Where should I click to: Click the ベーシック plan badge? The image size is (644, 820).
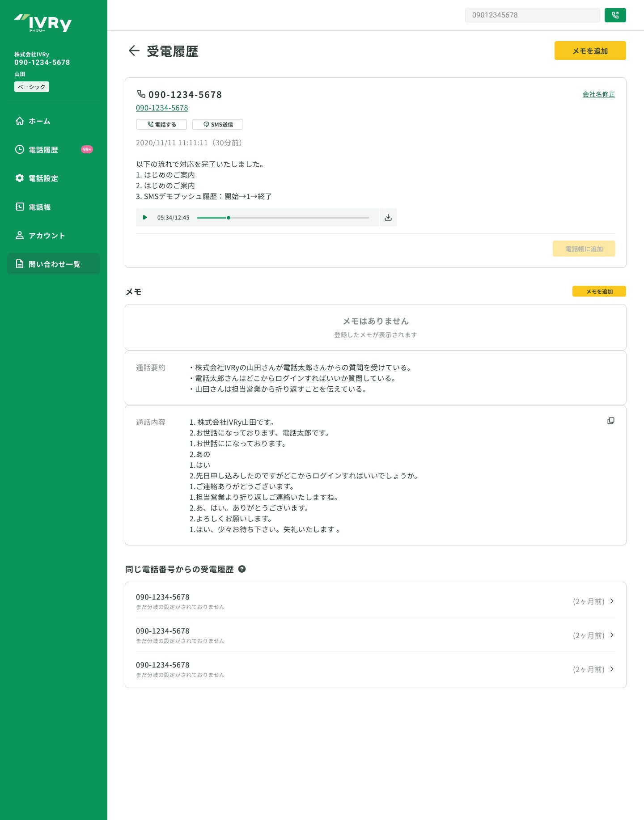pyautogui.click(x=32, y=87)
